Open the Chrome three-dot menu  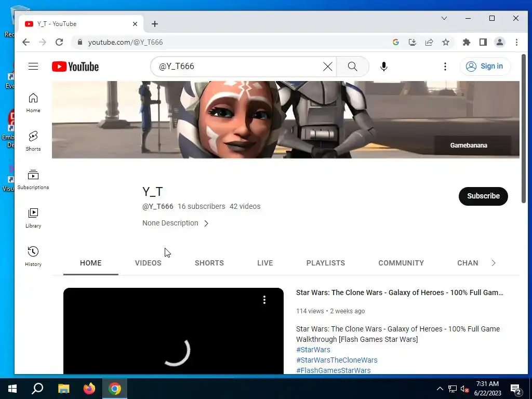coord(517,42)
